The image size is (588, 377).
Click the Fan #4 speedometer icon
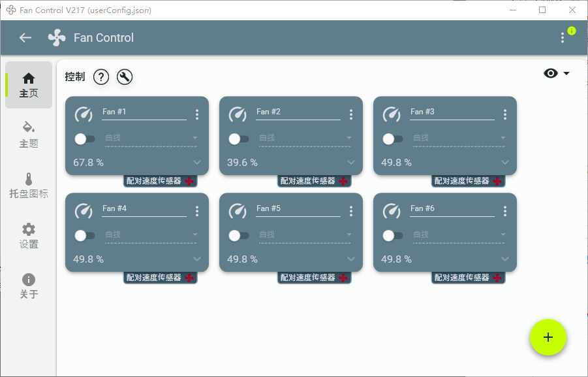coord(84,210)
